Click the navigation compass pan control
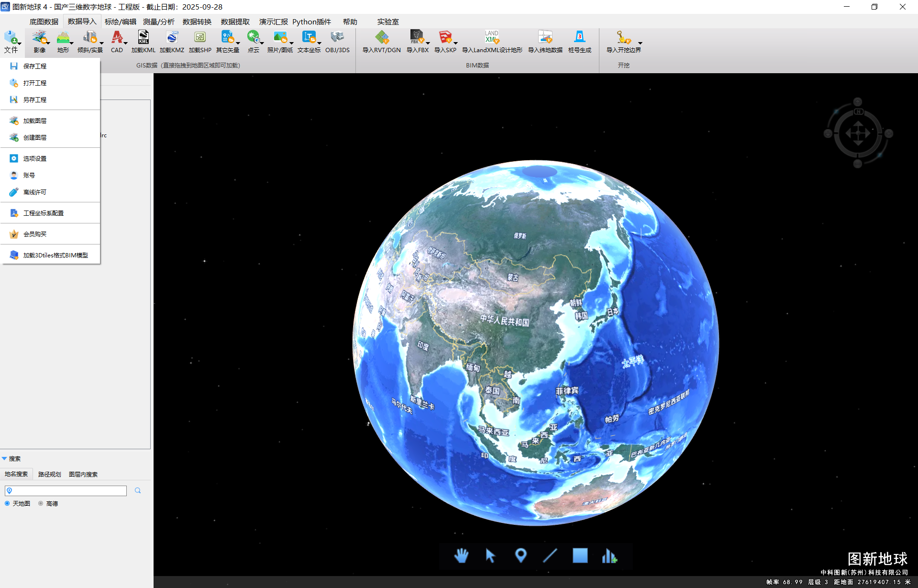The width and height of the screenshot is (918, 588). click(x=858, y=133)
